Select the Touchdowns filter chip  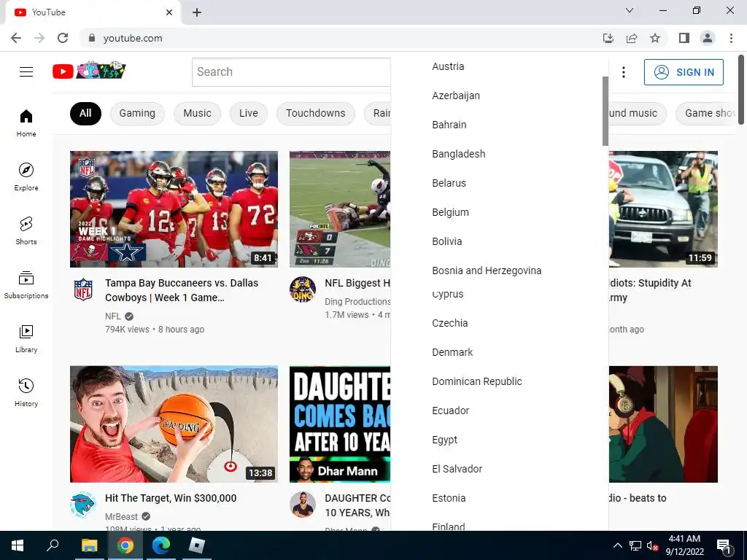pos(315,113)
